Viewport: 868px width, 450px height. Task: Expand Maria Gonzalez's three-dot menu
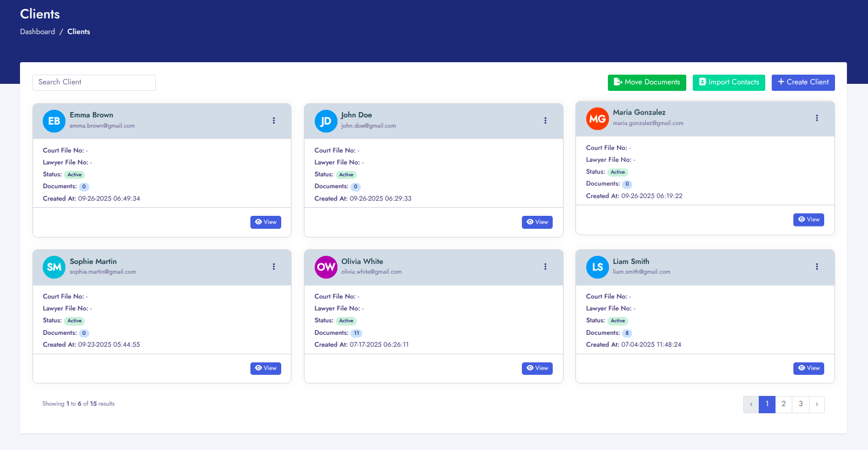pyautogui.click(x=817, y=118)
